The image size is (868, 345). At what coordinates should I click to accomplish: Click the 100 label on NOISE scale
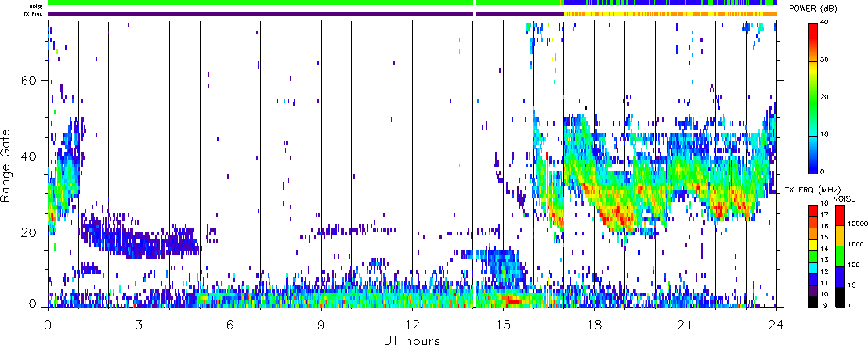[x=854, y=264]
